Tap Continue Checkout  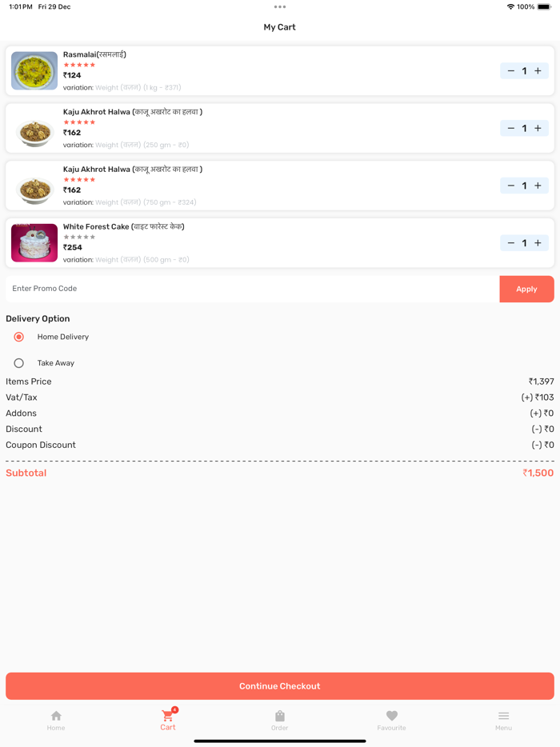[x=279, y=685]
